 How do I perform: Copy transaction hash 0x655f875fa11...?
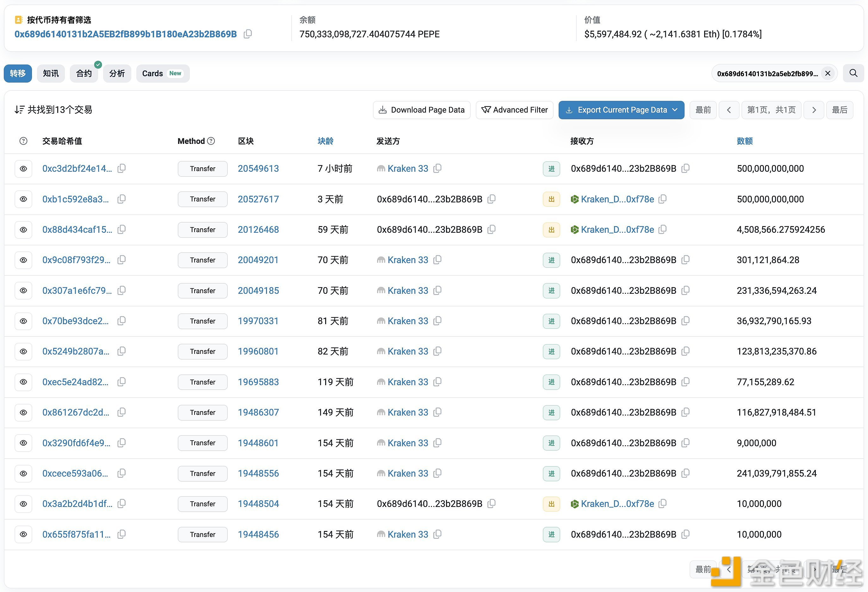coord(121,534)
